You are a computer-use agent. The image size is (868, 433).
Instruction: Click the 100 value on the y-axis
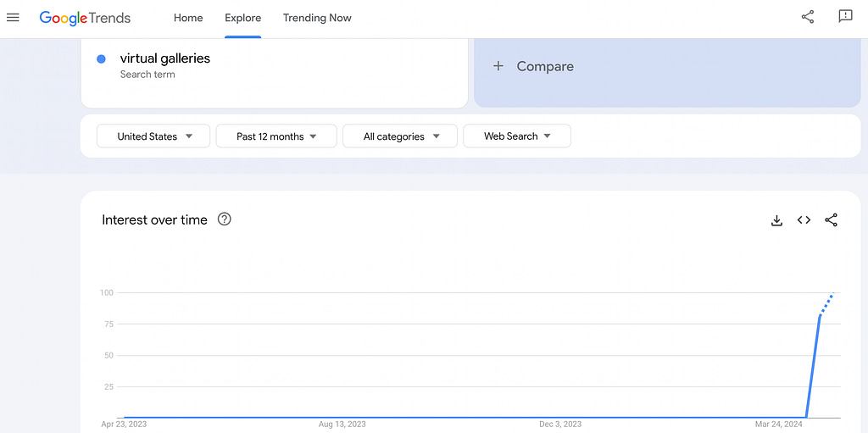(106, 292)
